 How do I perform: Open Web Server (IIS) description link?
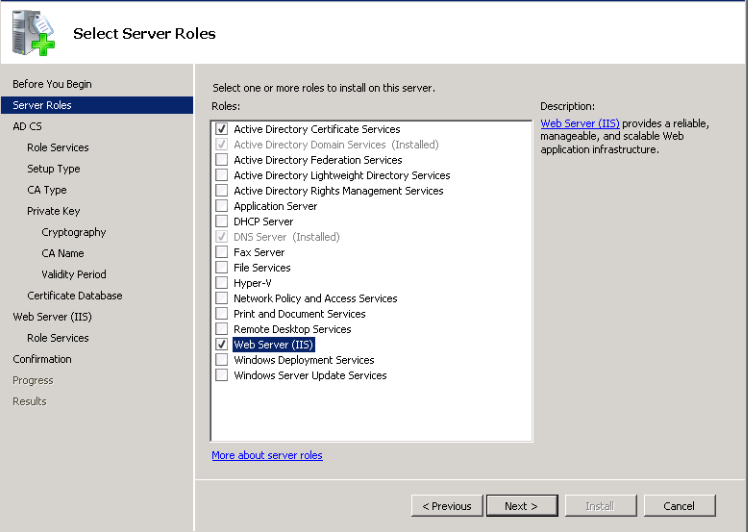pyautogui.click(x=580, y=124)
